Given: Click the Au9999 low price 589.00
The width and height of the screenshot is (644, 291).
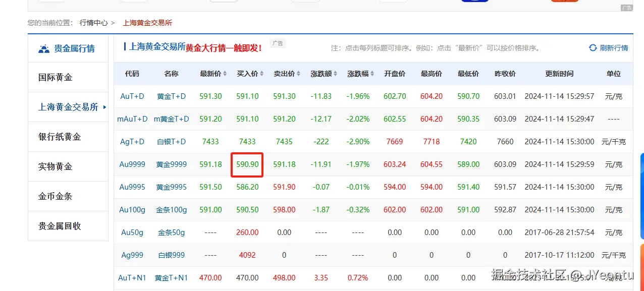Looking at the screenshot, I should click(x=468, y=164).
